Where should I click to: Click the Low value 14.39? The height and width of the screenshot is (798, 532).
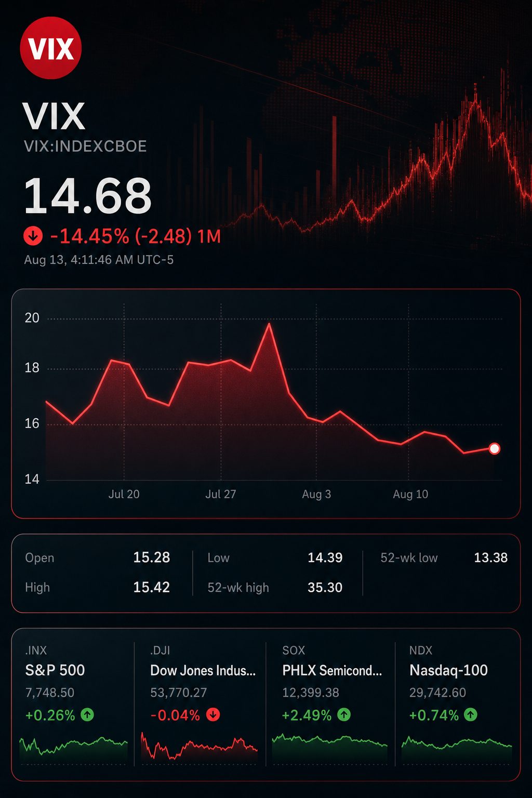tap(325, 557)
